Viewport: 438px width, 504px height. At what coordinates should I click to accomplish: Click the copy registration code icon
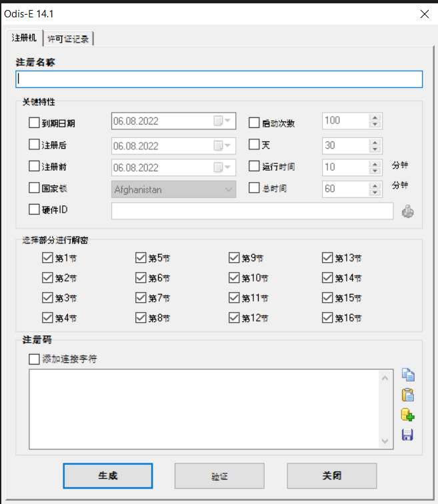(x=407, y=375)
